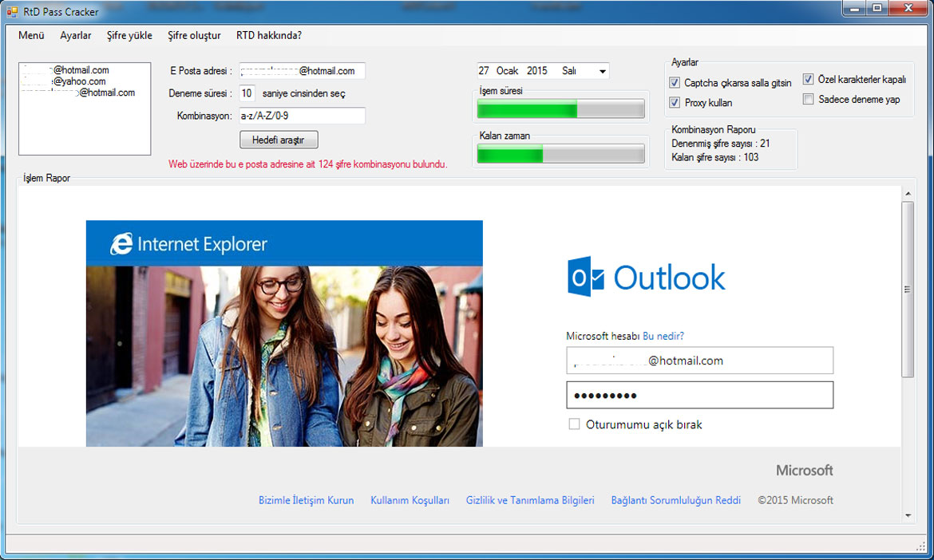Open the Ayarlar menu
This screenshot has height=560, width=934.
pyautogui.click(x=76, y=36)
